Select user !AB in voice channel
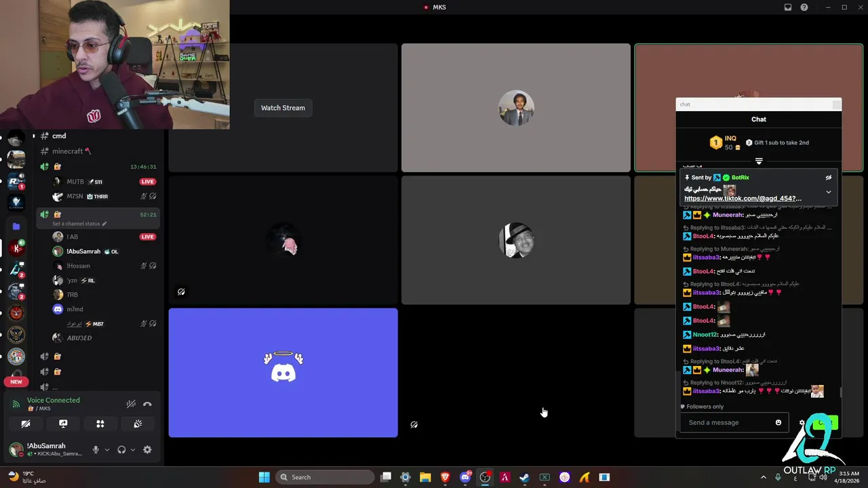Image resolution: width=868 pixels, height=488 pixels. coord(72,237)
